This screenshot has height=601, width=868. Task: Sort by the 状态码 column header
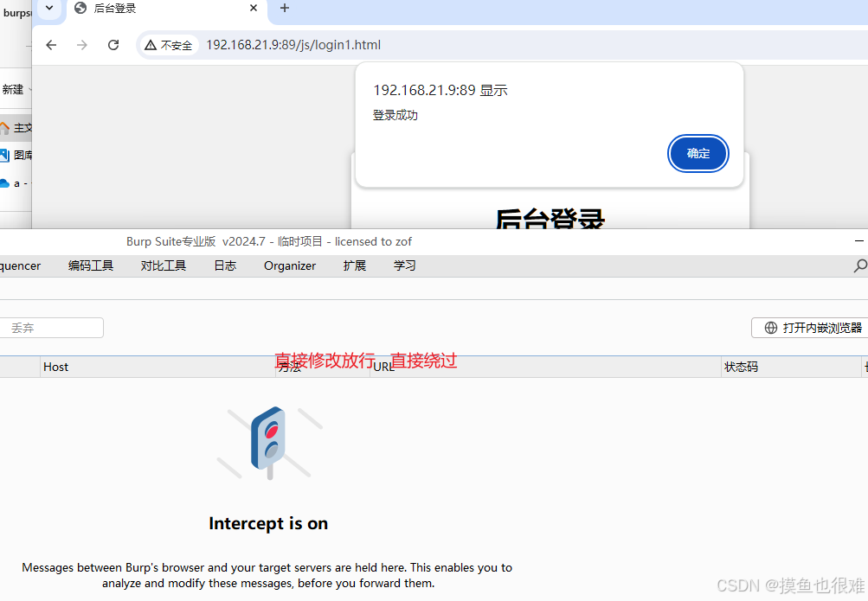[x=791, y=368]
